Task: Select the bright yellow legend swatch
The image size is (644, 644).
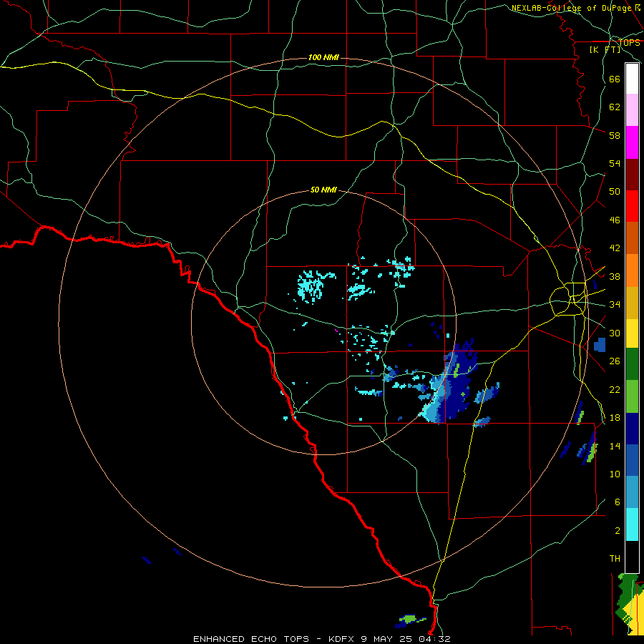Action: point(632,333)
